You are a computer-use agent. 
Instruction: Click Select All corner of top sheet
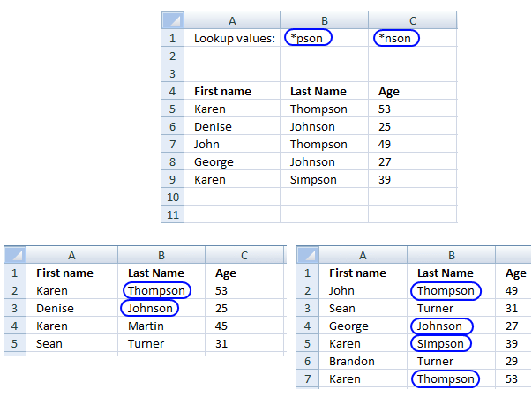point(173,20)
